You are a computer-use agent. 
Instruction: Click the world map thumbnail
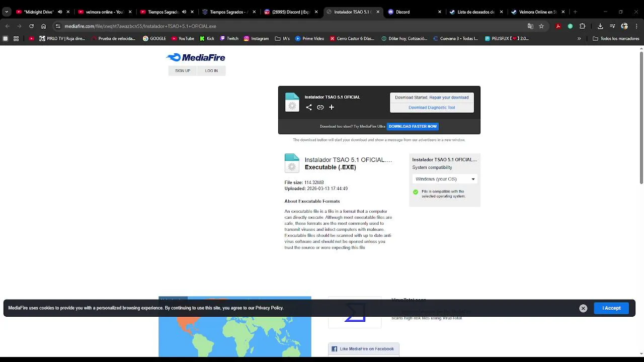(x=235, y=327)
